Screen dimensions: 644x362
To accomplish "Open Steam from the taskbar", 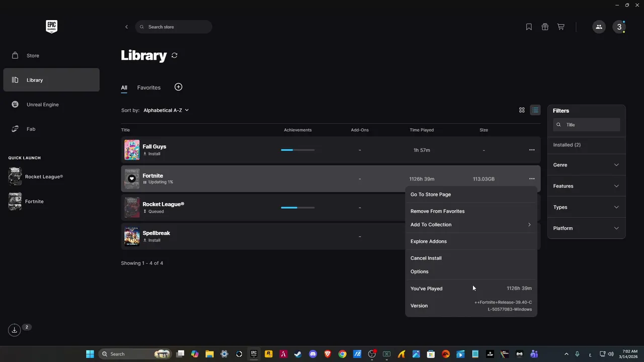I will [x=298, y=354].
